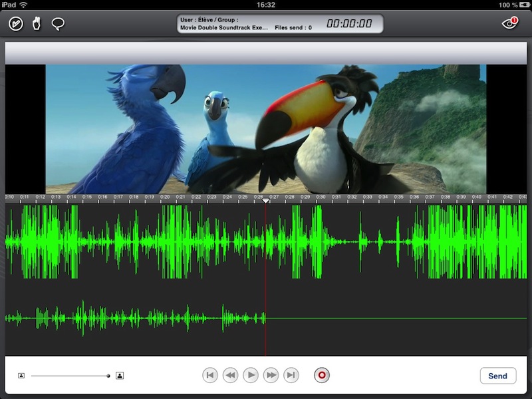Screen dimensions: 532x399
Task: Click the lower recorded voice waveform
Action: [x=266, y=319]
